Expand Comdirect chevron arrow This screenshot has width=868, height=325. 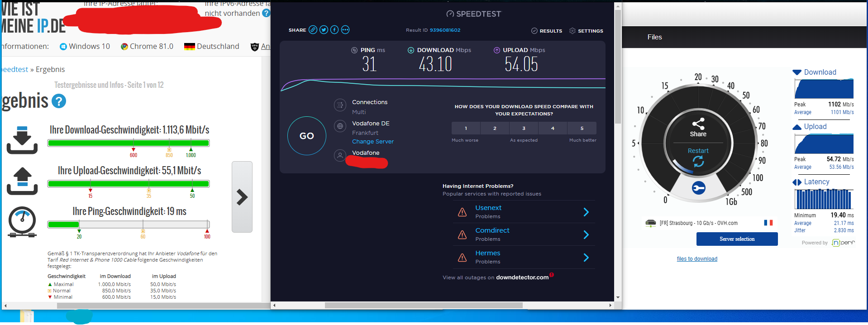pyautogui.click(x=586, y=234)
